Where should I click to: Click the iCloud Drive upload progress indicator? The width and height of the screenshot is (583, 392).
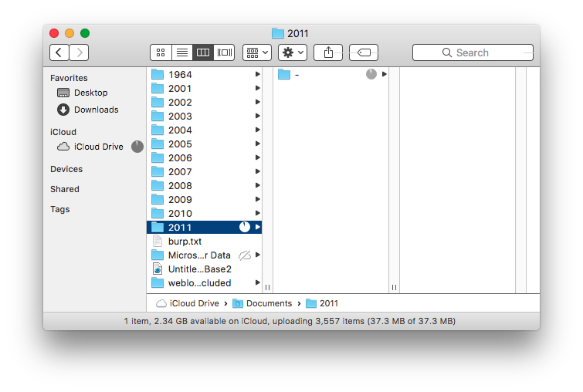coord(137,147)
